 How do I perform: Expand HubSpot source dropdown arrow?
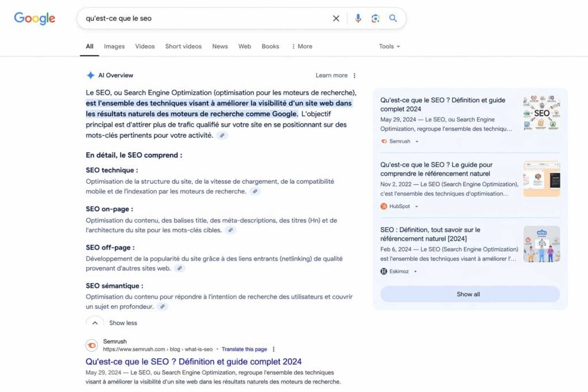click(x=416, y=207)
